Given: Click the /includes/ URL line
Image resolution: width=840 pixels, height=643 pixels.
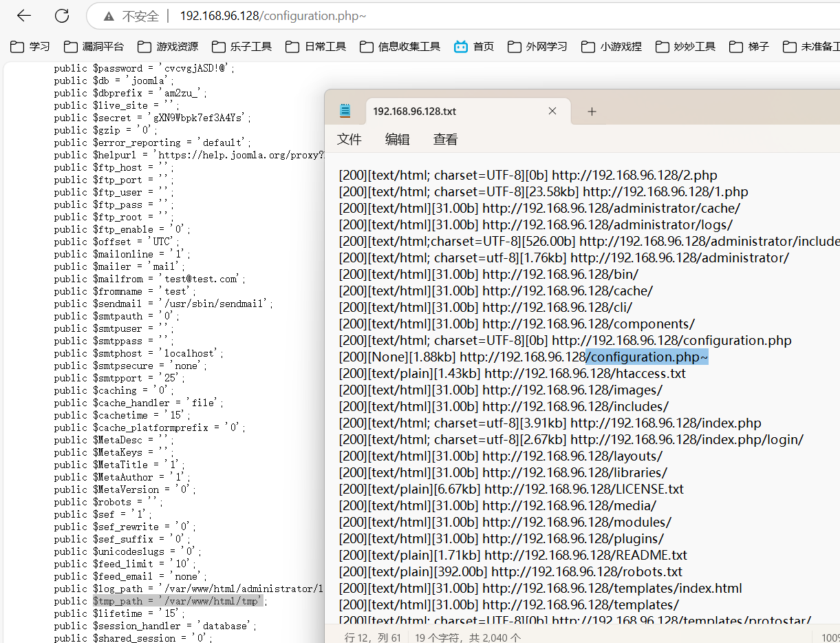Looking at the screenshot, I should click(504, 406).
